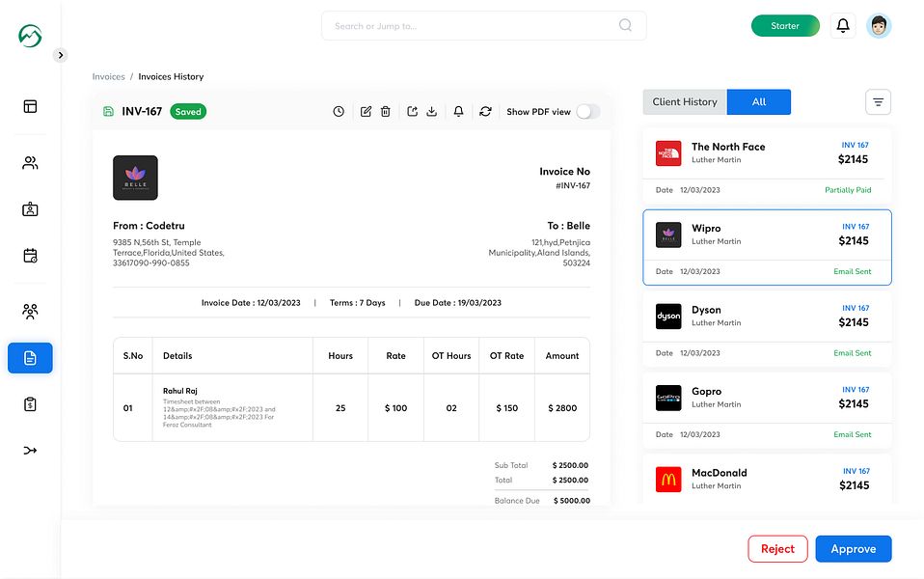The width and height of the screenshot is (924, 579).
Task: Switch to the Client History tab
Action: pyautogui.click(x=685, y=101)
